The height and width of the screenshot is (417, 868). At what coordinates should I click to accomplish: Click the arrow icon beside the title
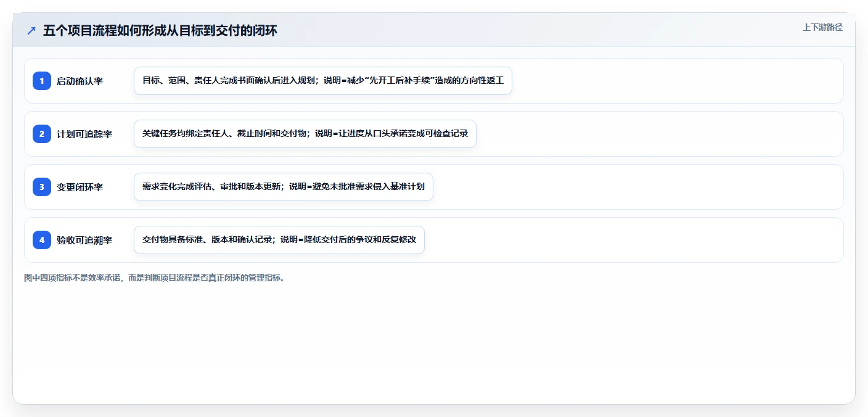(31, 30)
